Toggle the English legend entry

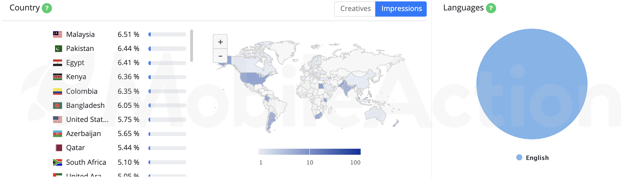(533, 158)
